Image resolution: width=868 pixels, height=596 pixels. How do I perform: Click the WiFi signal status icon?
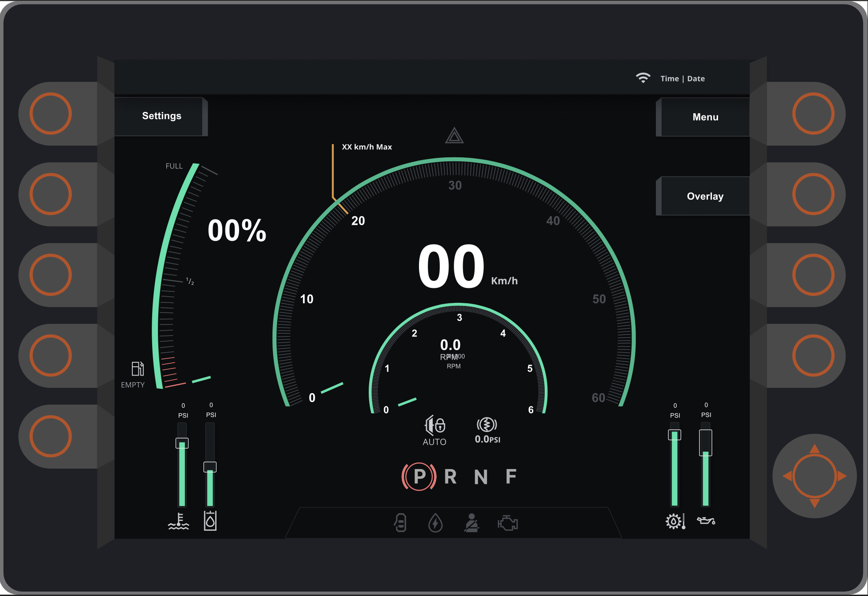[x=643, y=78]
